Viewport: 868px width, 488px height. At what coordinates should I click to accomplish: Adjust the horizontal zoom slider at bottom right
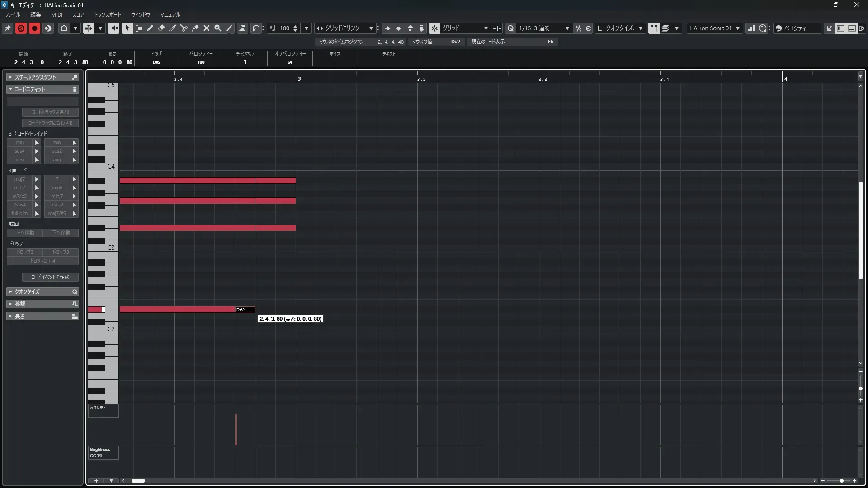pos(841,481)
